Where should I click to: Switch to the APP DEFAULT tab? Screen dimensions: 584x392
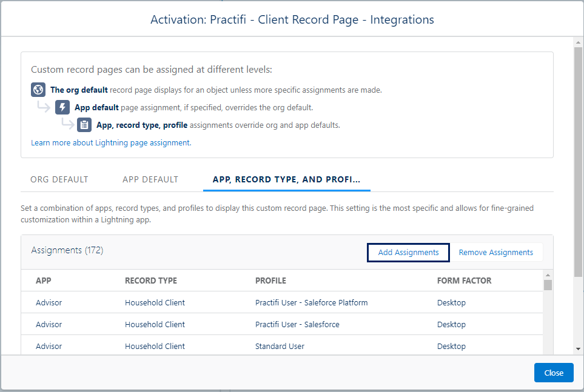point(150,179)
